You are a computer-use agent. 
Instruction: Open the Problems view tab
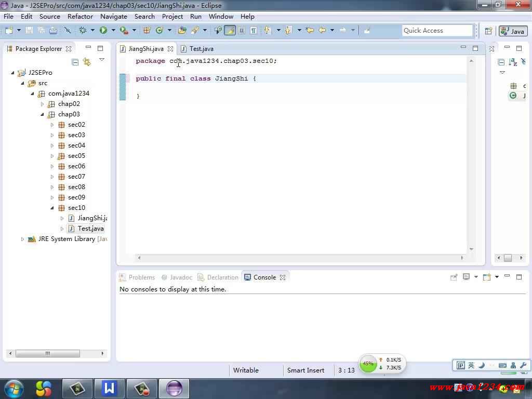coord(141,277)
